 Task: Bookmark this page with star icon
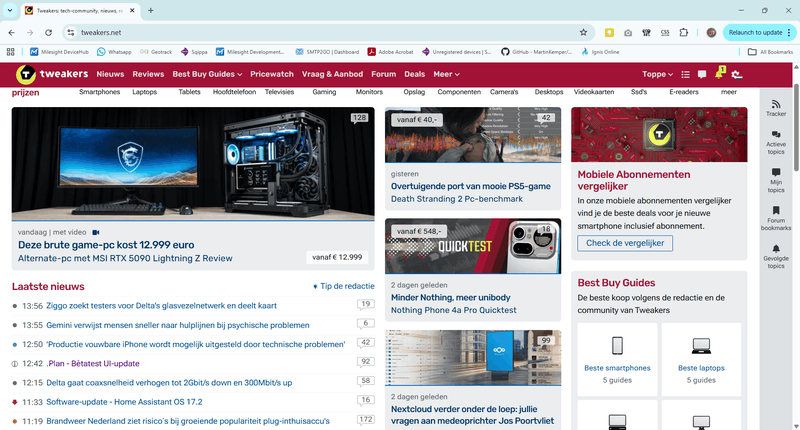click(x=583, y=32)
